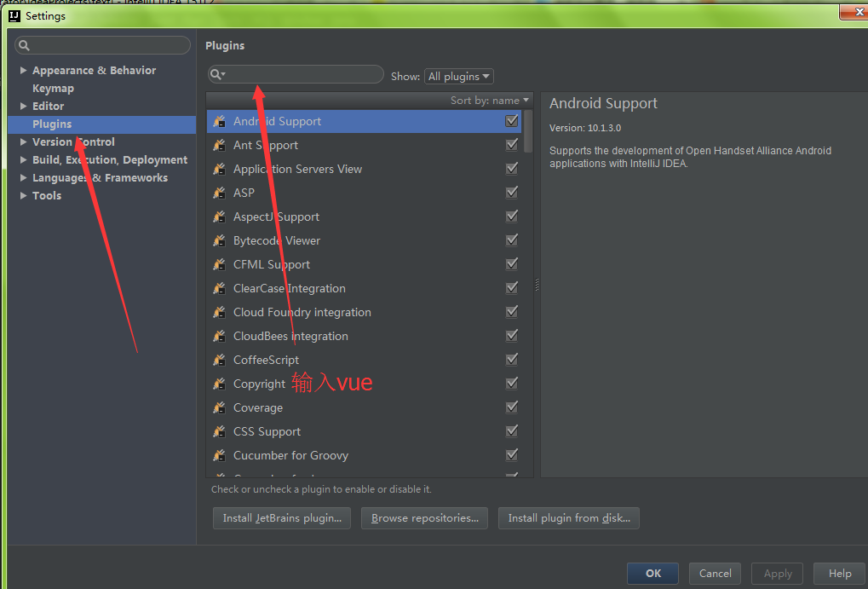Expand the Tools tree arrow

[x=23, y=195]
